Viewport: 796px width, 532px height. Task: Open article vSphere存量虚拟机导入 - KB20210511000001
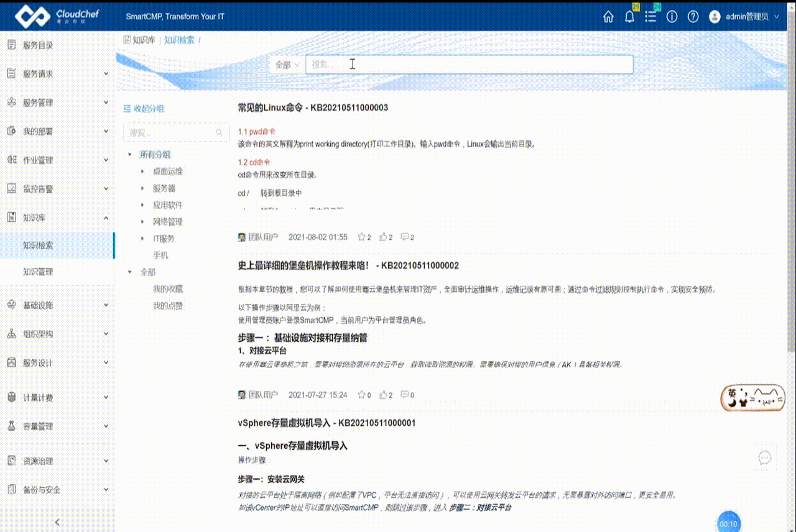[x=326, y=423]
